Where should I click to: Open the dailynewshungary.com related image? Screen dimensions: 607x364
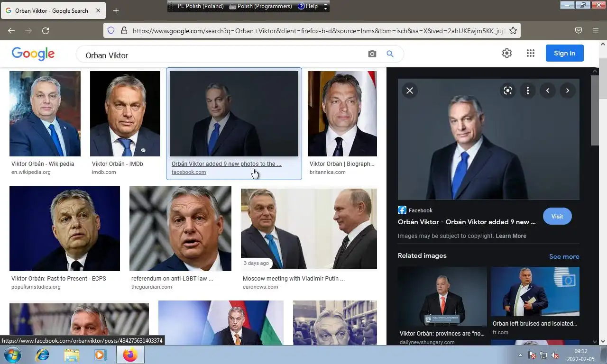442,296
